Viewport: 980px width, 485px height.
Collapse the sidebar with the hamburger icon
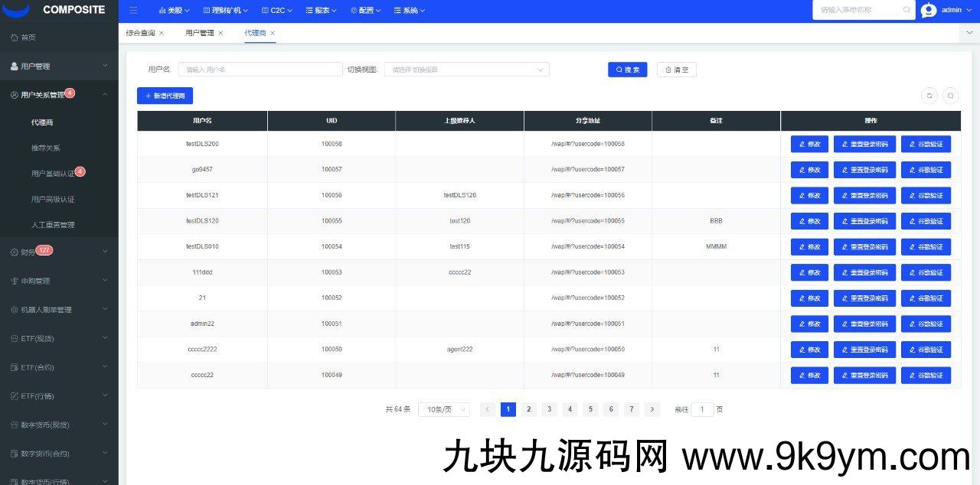tap(133, 10)
